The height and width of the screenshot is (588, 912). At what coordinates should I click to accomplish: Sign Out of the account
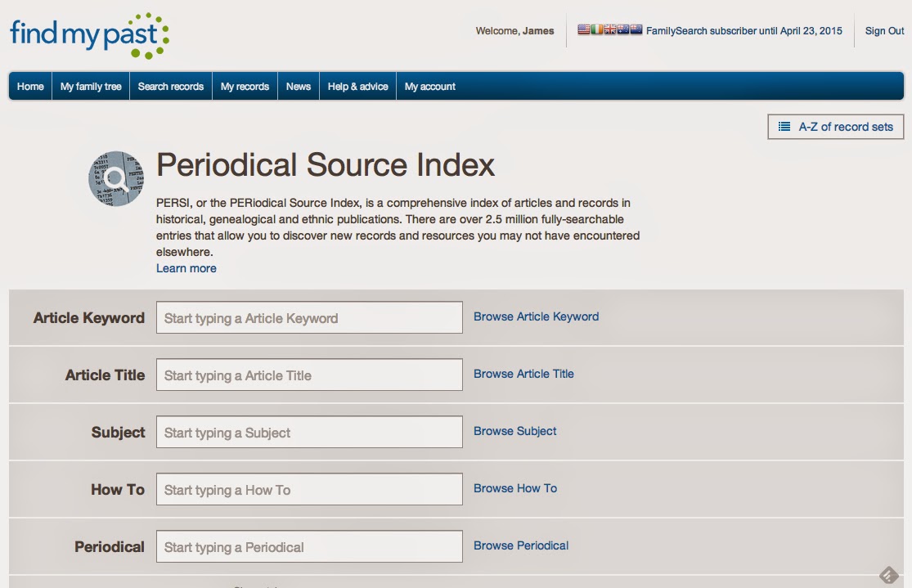[884, 31]
